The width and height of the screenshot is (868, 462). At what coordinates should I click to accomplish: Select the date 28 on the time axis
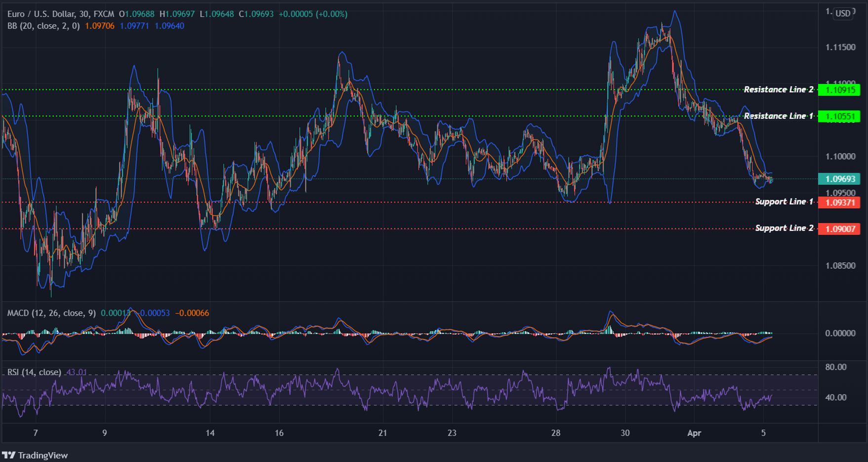[x=556, y=433]
